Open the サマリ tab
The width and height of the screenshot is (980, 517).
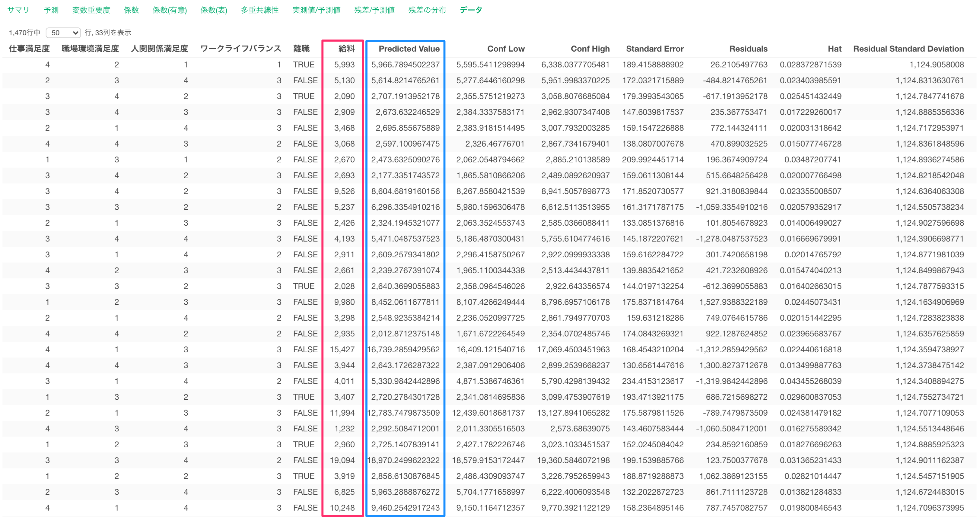18,10
